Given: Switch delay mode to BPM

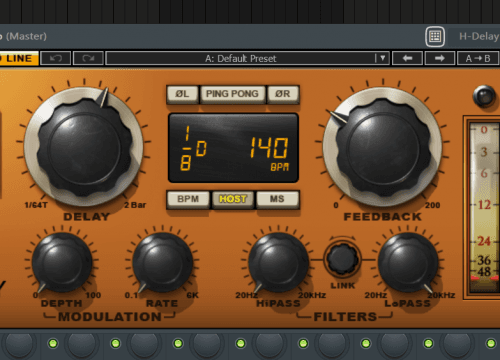Looking at the screenshot, I should (x=188, y=199).
